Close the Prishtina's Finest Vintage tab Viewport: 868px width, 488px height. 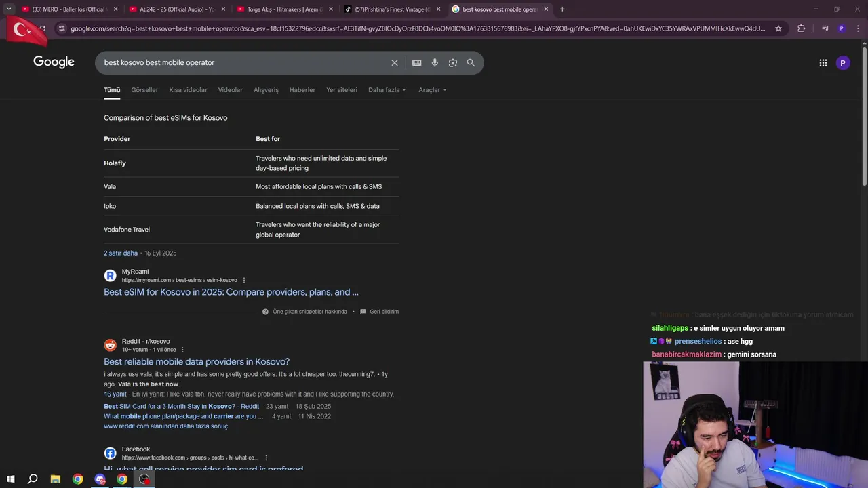pos(438,9)
